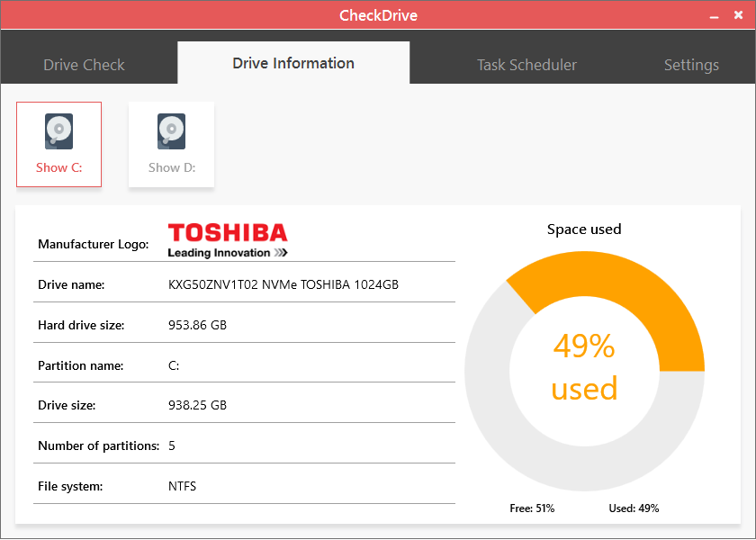Viewport: 756px width, 540px height.
Task: Click the hard disk icon above Show D:
Action: pos(171,131)
